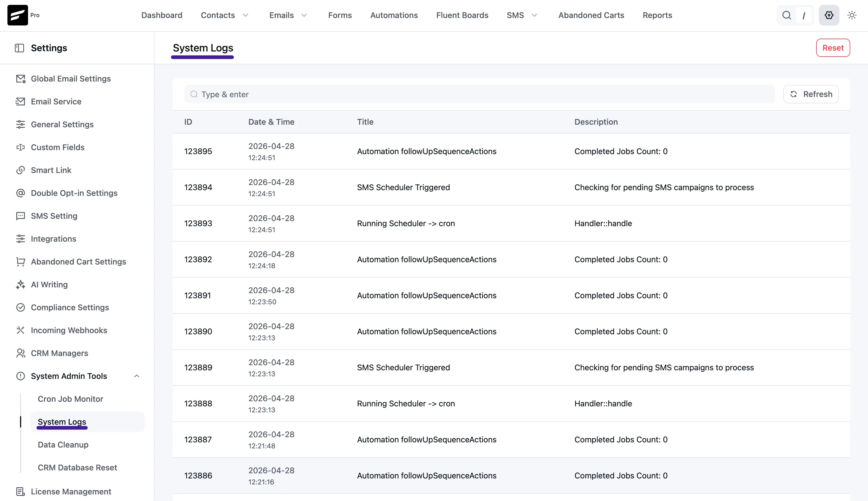Click the License Management icon
This screenshot has width=868, height=501.
[x=20, y=492]
